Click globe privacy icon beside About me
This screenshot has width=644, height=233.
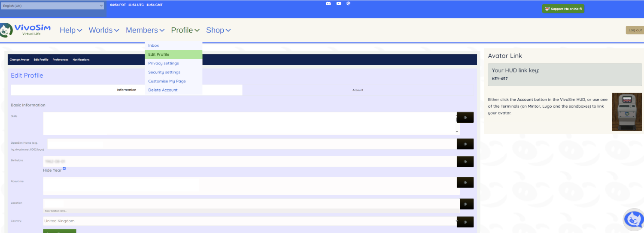[x=465, y=182]
